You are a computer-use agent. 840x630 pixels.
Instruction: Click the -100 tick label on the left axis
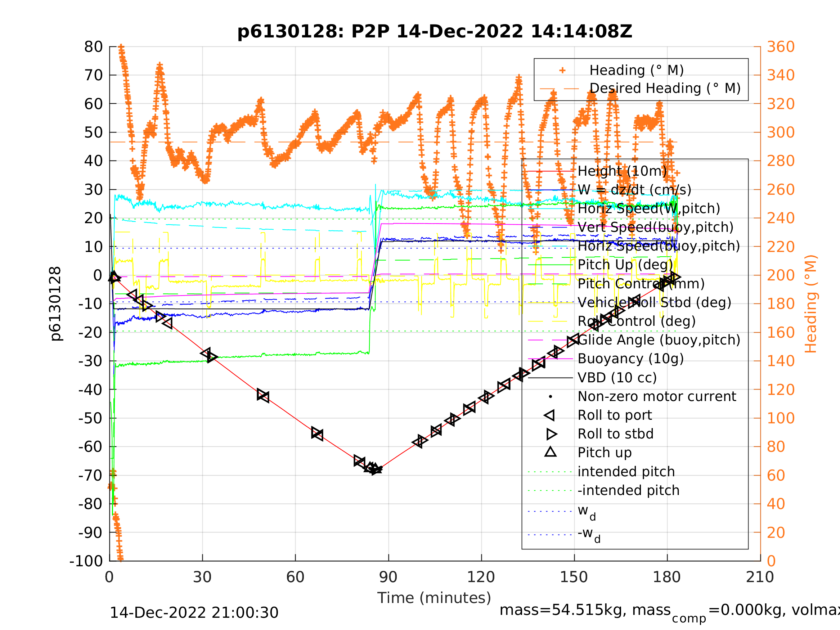(x=86, y=561)
